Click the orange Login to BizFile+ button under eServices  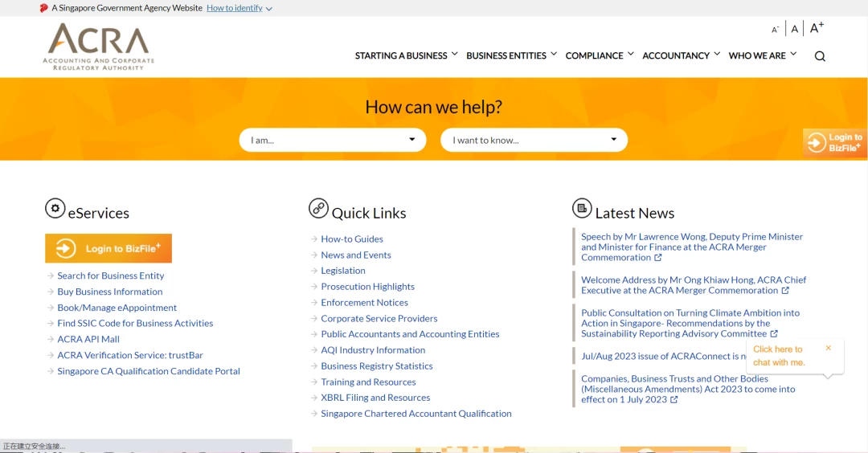pos(108,248)
